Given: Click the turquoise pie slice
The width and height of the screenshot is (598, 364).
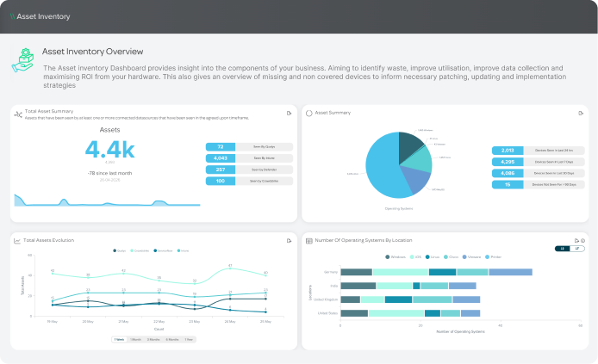Looking at the screenshot, I should [x=420, y=160].
